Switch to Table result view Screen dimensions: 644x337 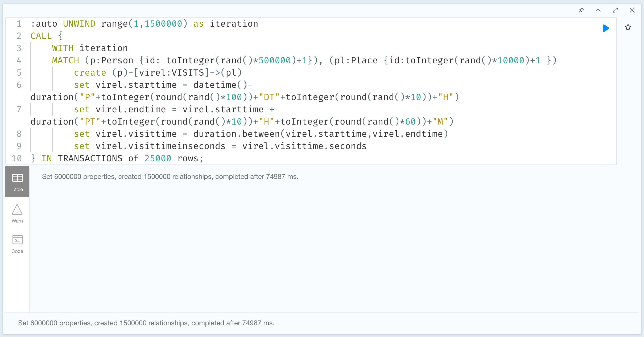[x=17, y=182]
